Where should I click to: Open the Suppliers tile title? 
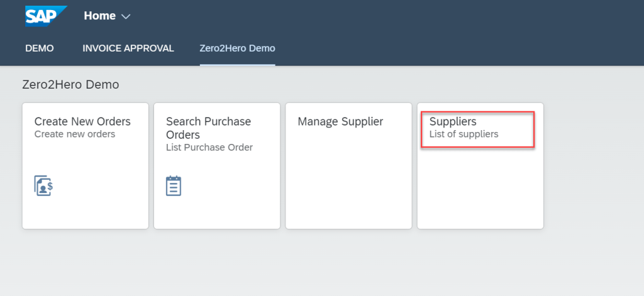click(453, 121)
